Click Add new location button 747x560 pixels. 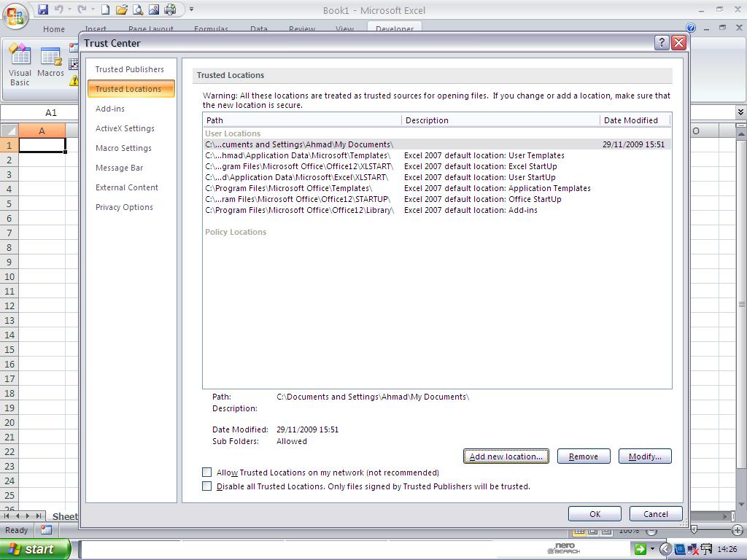[x=506, y=456]
